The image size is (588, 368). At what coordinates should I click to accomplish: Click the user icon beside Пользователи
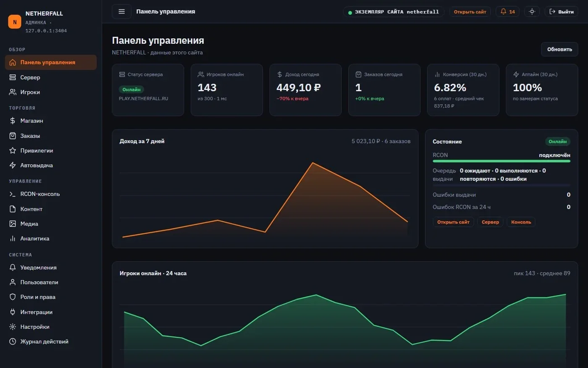point(13,282)
